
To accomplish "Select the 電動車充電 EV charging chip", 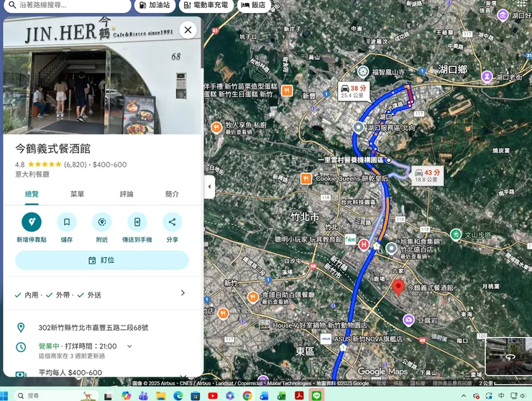I will pos(206,5).
